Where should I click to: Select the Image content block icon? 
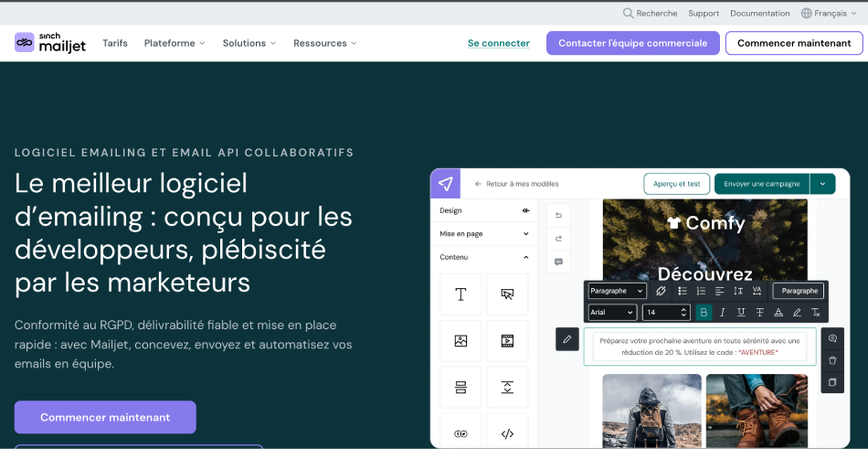(x=460, y=341)
